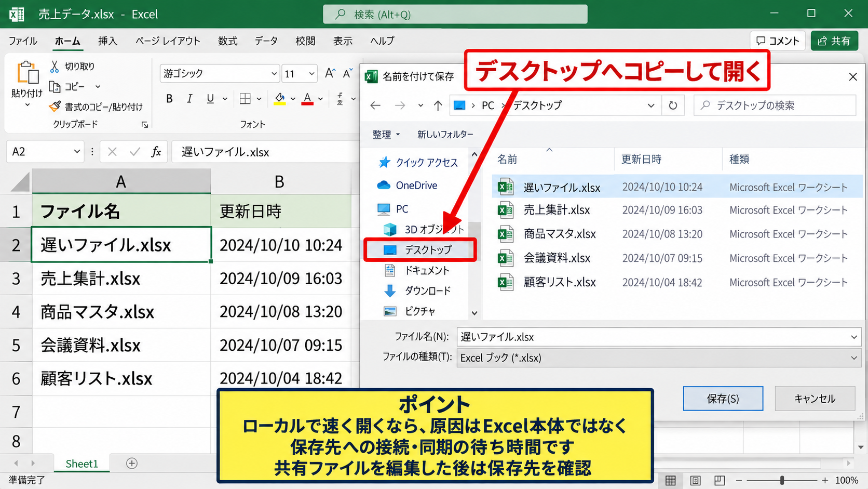Apply the yellow fill color

pyautogui.click(x=280, y=99)
